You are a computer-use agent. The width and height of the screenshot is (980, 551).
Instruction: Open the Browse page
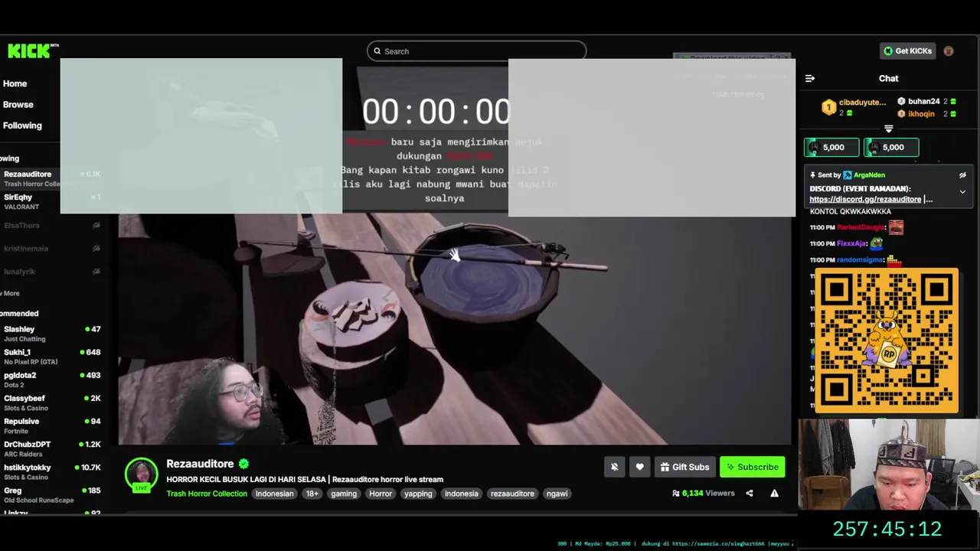[18, 105]
